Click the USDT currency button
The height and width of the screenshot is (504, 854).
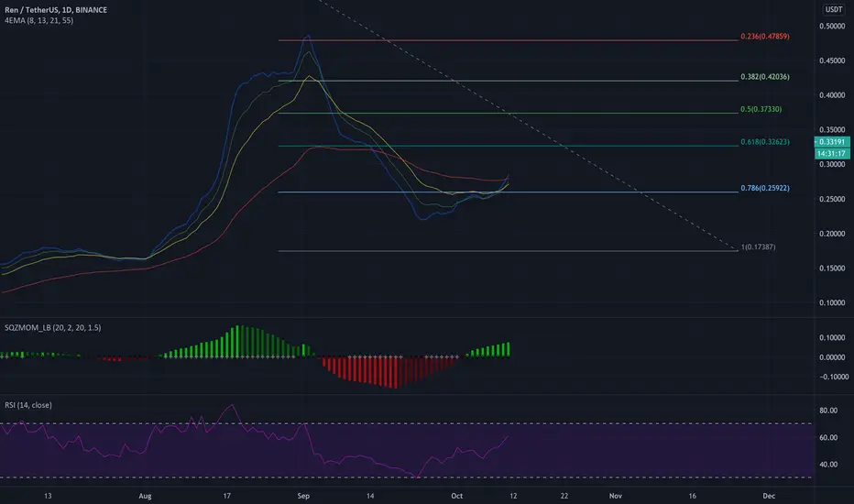833,9
